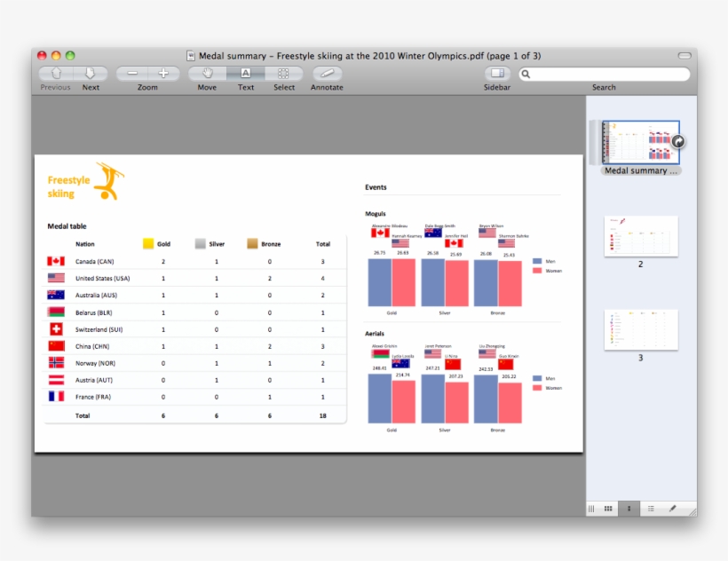The width and height of the screenshot is (728, 561).
Task: Open the annotations view with the pencil icon
Action: [x=670, y=509]
